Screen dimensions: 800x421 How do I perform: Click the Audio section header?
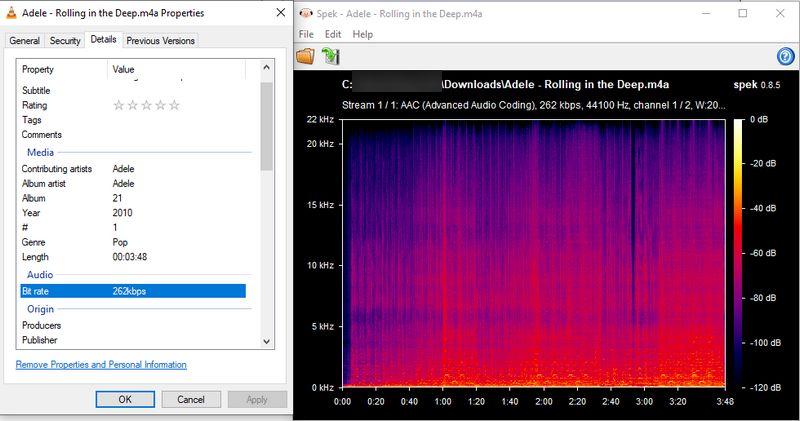click(40, 275)
